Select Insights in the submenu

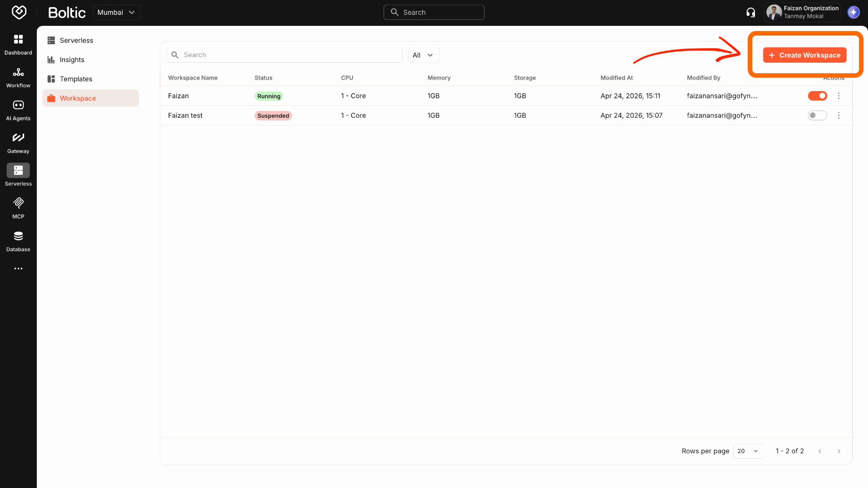72,60
